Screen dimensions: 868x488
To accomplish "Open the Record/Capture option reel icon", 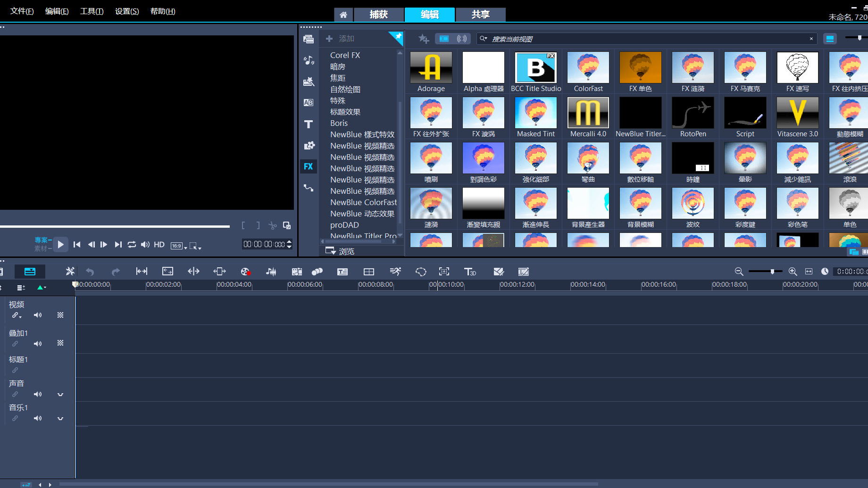I will coord(245,272).
